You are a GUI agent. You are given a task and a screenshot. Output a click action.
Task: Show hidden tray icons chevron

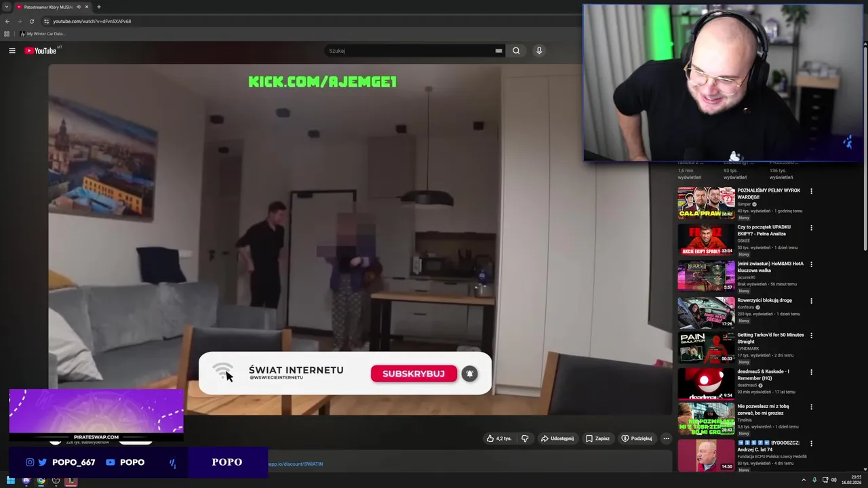coord(804,481)
